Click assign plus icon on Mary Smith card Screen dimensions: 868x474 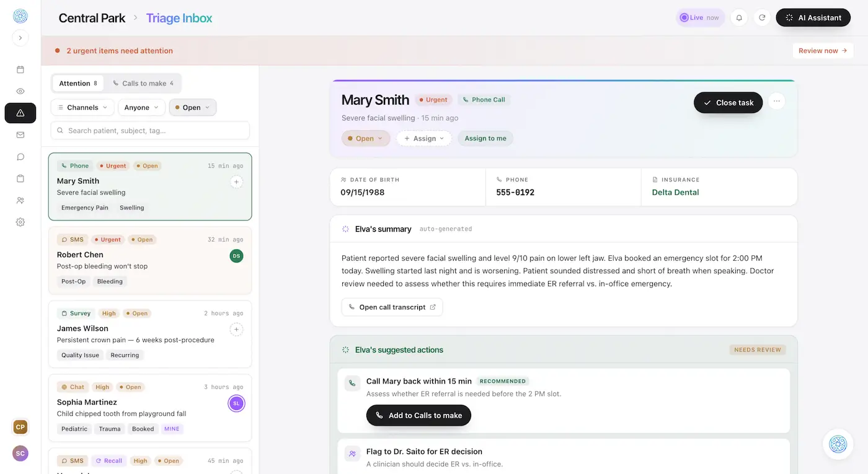point(236,182)
